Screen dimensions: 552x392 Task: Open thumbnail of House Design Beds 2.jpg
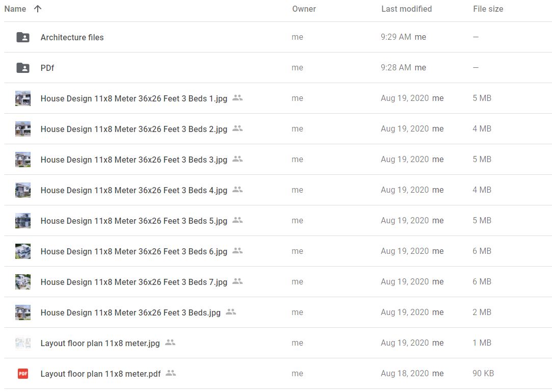[x=23, y=129]
